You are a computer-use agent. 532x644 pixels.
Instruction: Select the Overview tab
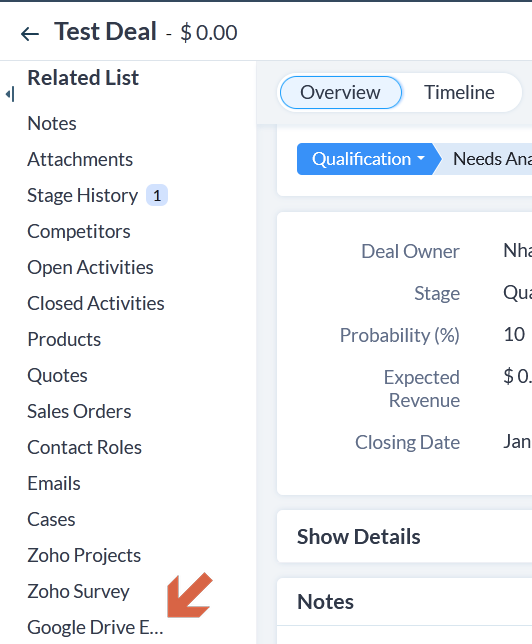[x=340, y=92]
